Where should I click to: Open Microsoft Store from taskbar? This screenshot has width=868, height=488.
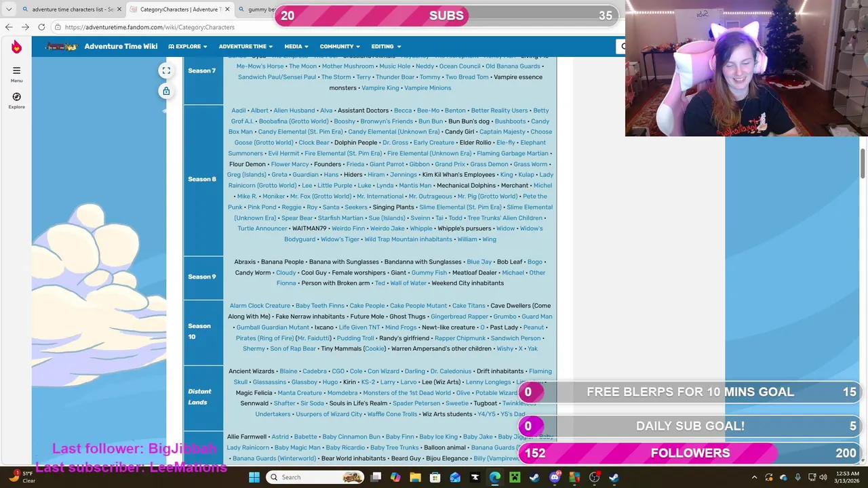coord(435,477)
